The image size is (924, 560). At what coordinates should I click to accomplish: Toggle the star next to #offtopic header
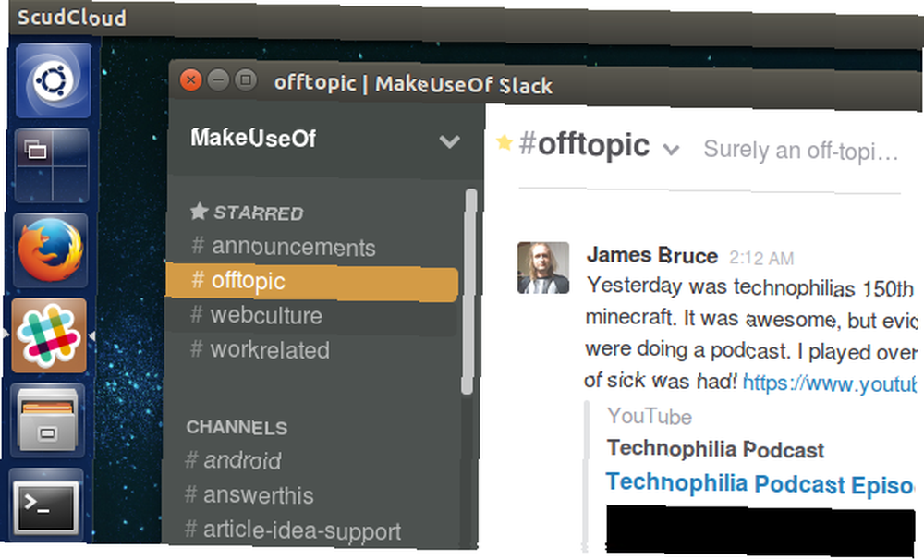[x=504, y=142]
